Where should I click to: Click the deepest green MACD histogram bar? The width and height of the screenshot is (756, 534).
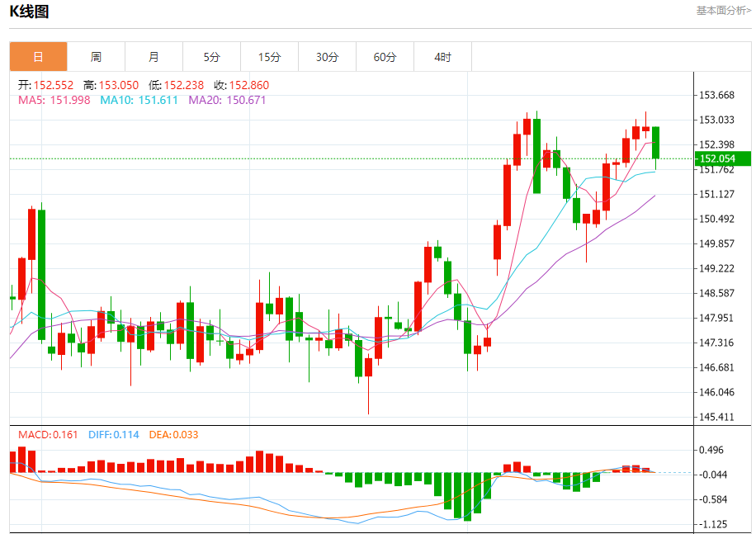[468, 496]
